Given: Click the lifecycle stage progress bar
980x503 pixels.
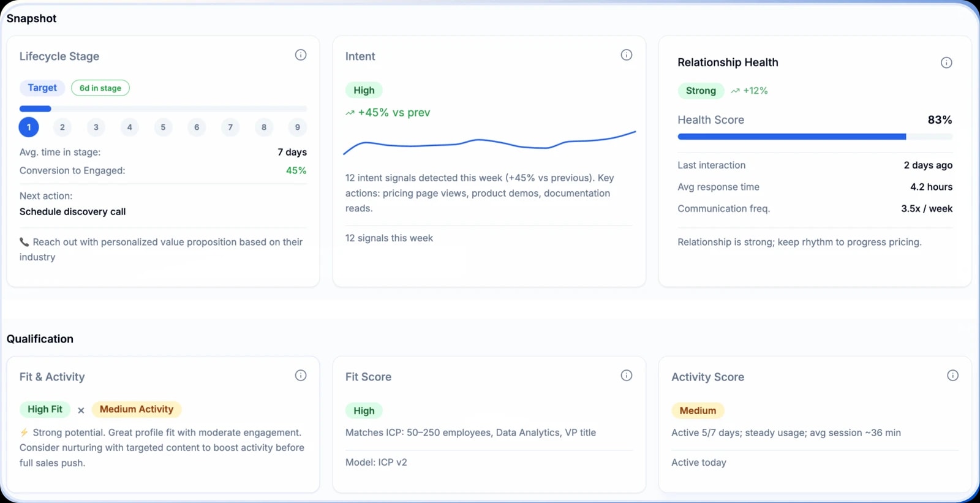Looking at the screenshot, I should [163, 109].
